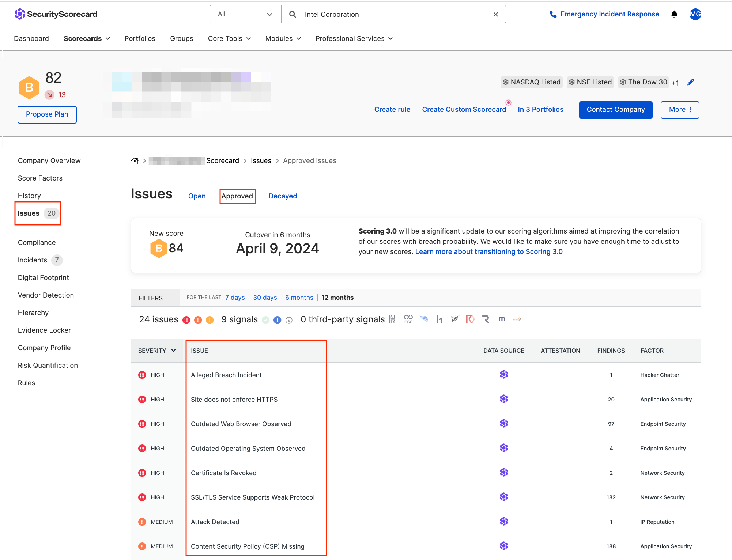
Task: Click data source icon for Attack Detected
Action: (x=504, y=521)
